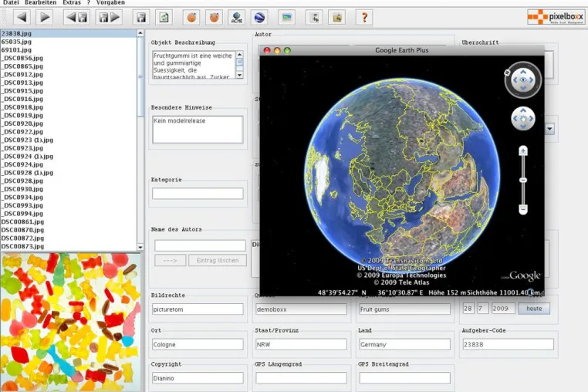Click the Google Earth zoom slider handle
Viewport: 588px width, 392px height.
[523, 181]
